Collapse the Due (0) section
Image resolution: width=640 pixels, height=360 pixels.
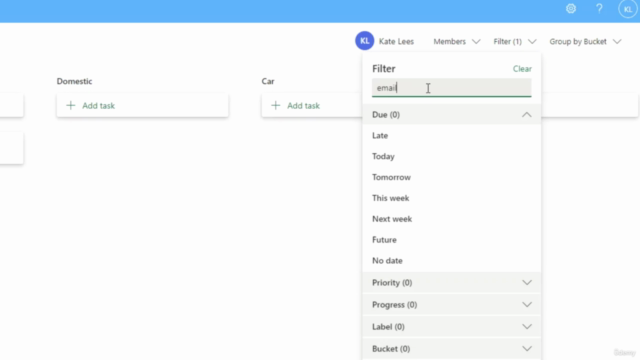451,115
